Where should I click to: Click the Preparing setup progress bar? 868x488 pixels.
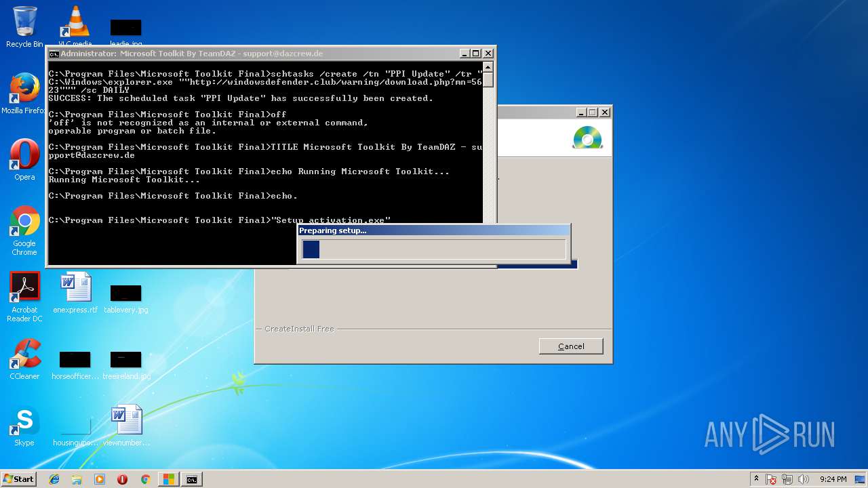pos(433,249)
